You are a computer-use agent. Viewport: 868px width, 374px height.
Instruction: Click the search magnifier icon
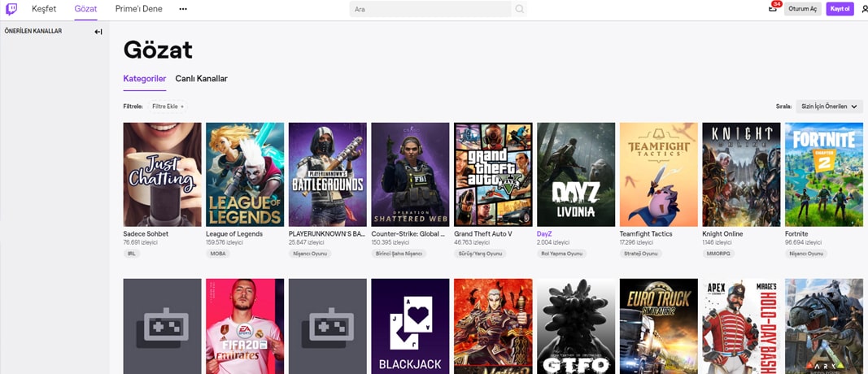tap(519, 9)
